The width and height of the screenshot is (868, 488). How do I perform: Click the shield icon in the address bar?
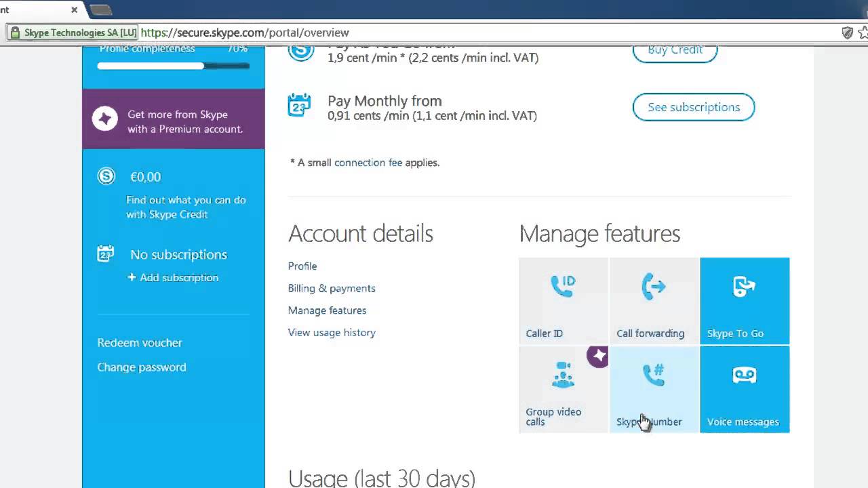click(847, 33)
